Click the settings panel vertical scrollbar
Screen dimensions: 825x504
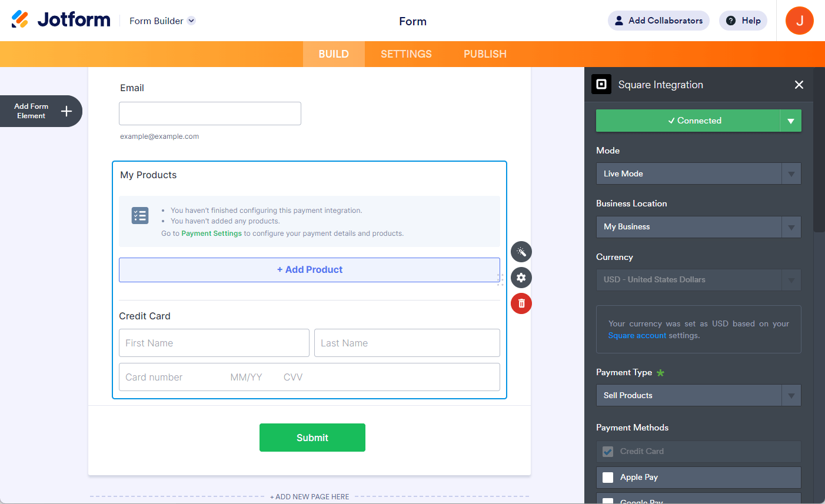(819, 149)
